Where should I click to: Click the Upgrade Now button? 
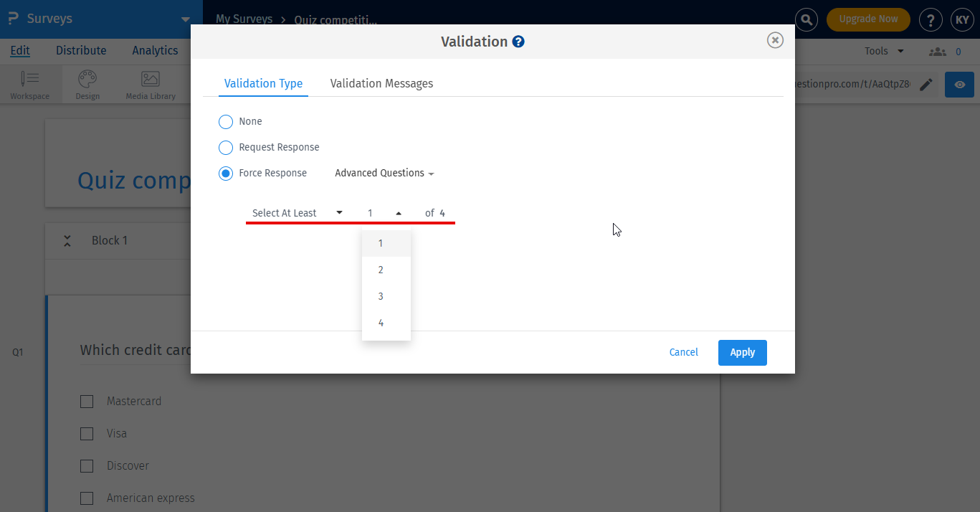tap(868, 19)
